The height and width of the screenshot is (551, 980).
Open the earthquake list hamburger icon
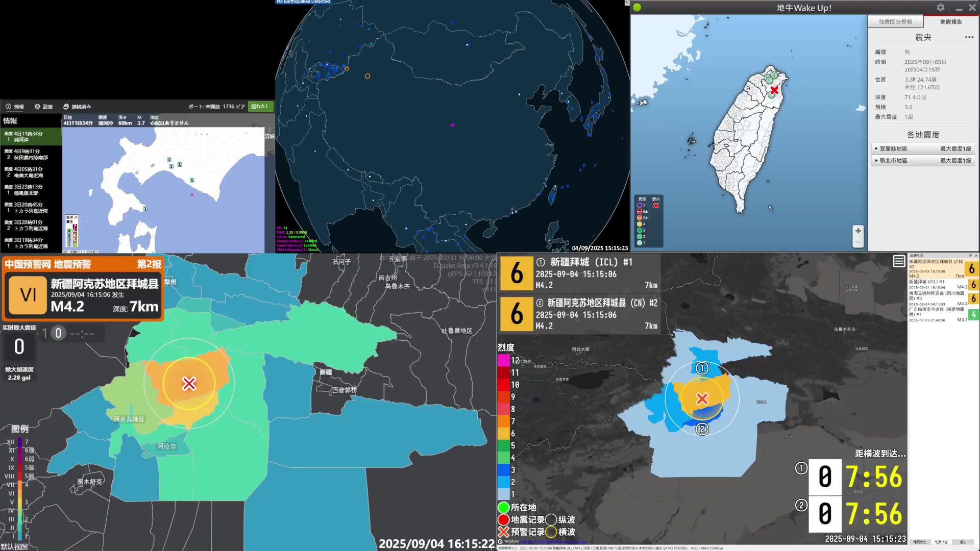pyautogui.click(x=899, y=261)
